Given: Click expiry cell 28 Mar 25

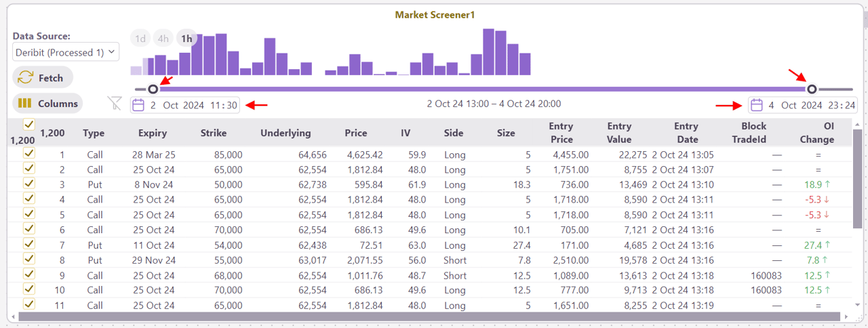Looking at the screenshot, I should tap(154, 155).
